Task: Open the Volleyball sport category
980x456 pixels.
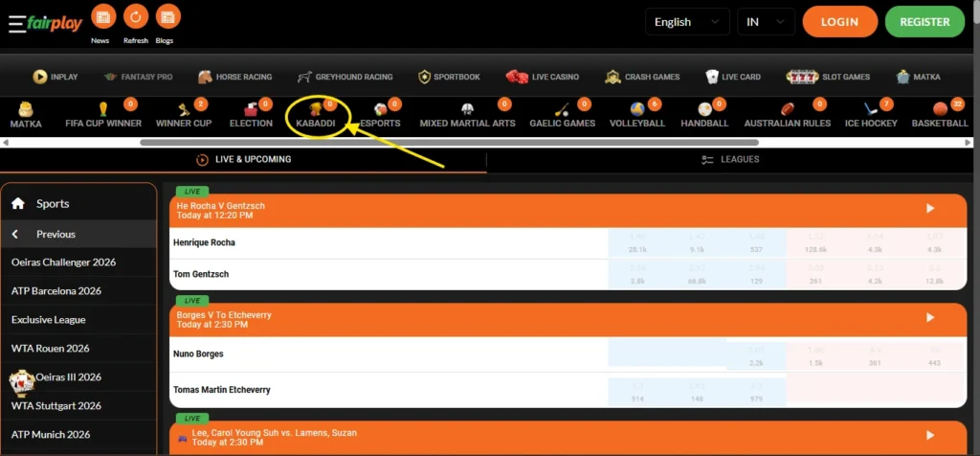Action: tap(636, 112)
